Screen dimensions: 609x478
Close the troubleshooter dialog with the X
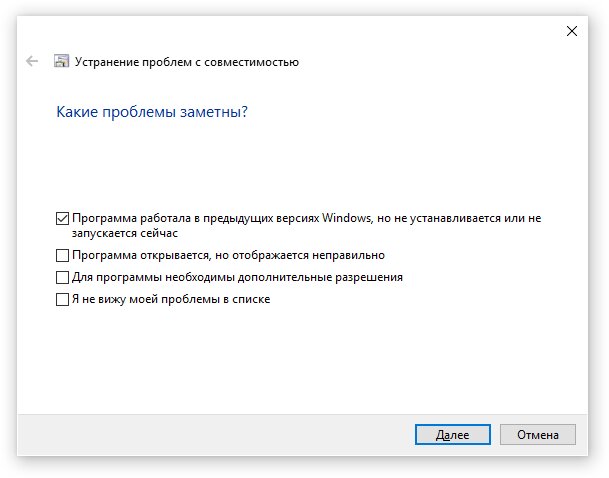point(572,31)
